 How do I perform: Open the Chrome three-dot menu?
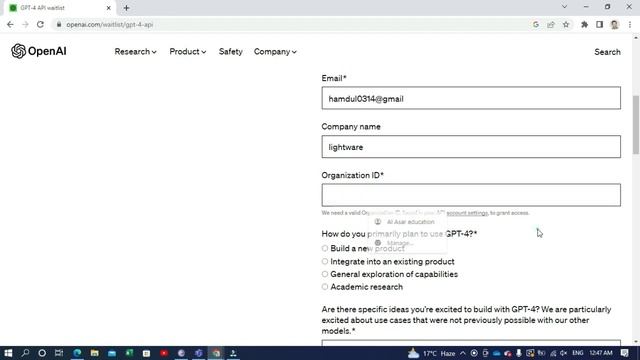[630, 24]
